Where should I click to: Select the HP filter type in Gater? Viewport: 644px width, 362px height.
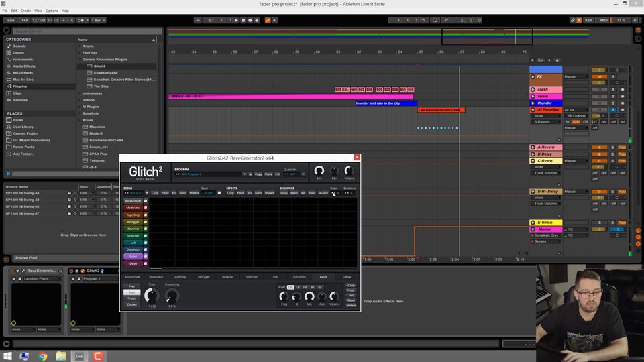tap(305, 288)
